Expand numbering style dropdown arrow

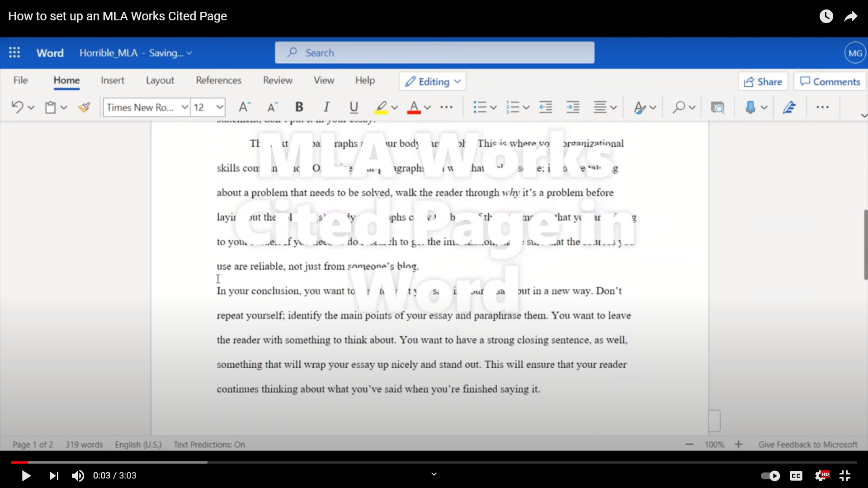click(x=526, y=108)
